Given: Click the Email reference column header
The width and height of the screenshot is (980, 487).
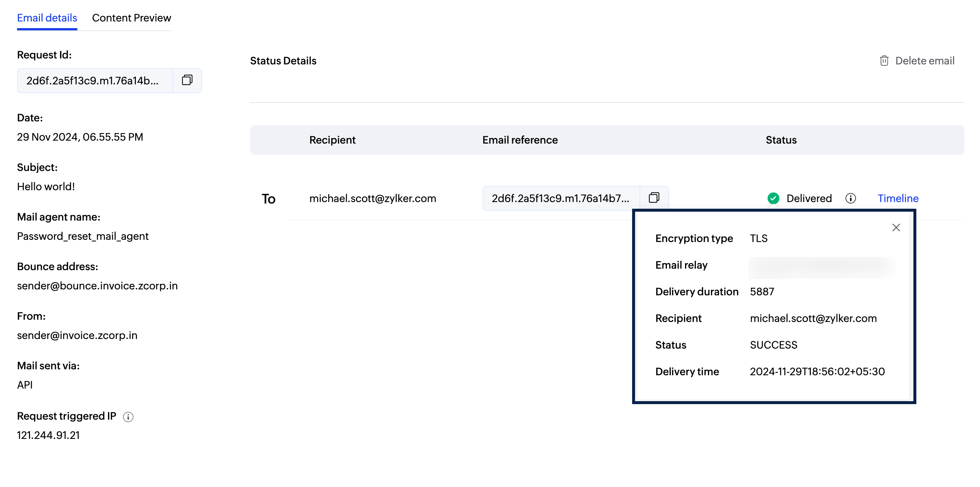Looking at the screenshot, I should [x=520, y=140].
